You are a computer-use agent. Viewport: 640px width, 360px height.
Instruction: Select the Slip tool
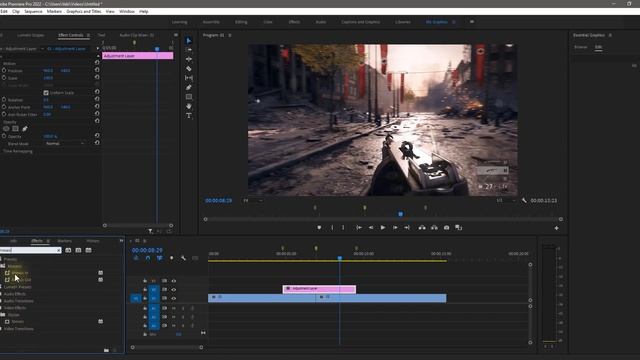pos(189,78)
